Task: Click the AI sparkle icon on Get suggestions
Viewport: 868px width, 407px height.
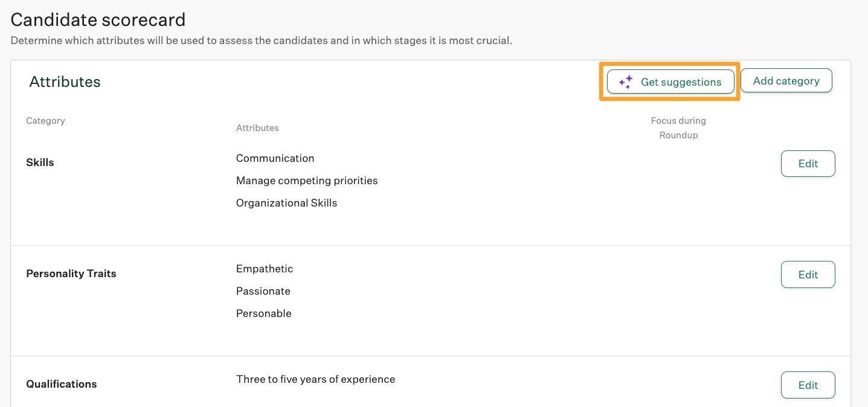Action: click(x=625, y=82)
